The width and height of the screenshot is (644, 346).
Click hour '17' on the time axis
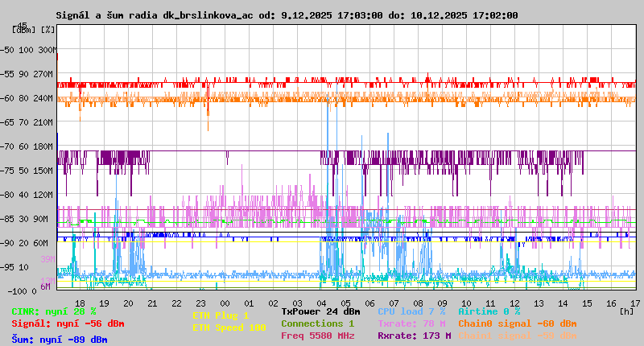pyautogui.click(x=635, y=303)
